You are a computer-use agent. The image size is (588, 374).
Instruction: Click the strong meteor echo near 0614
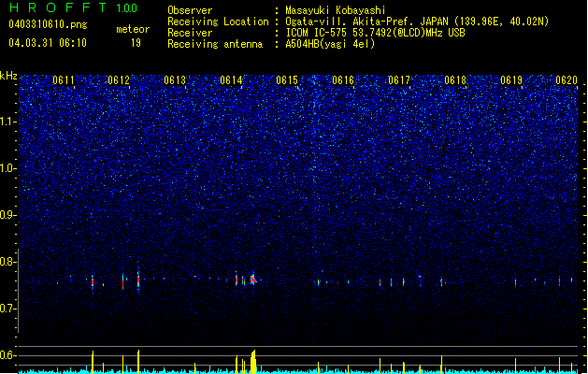(x=253, y=279)
